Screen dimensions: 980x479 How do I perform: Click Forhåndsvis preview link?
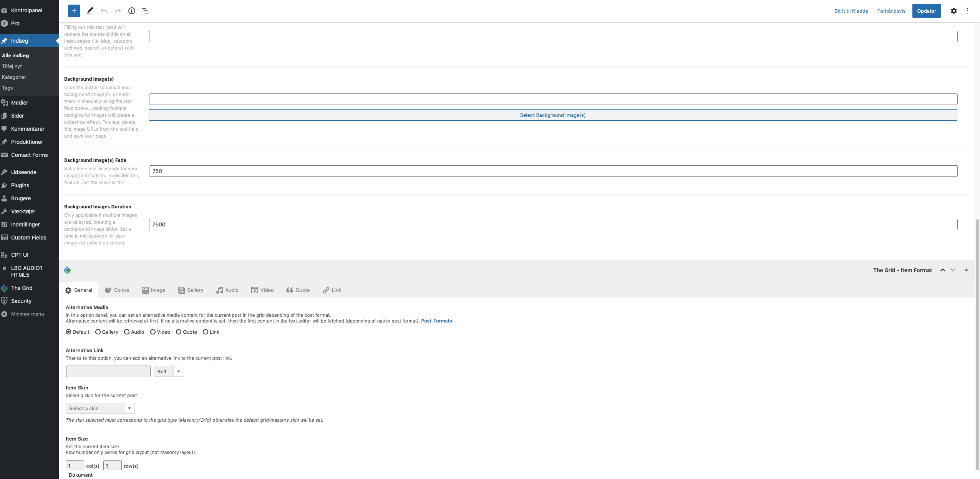[x=891, y=11]
